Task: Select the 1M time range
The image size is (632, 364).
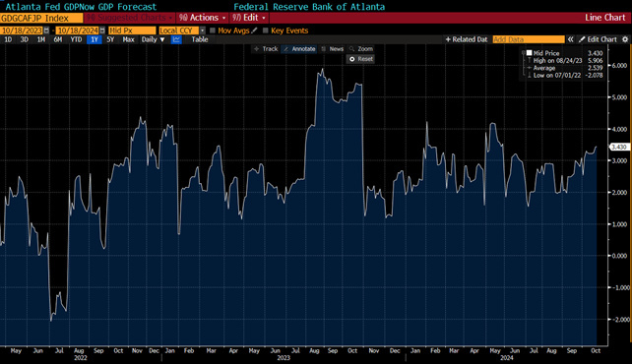Action: coord(41,39)
